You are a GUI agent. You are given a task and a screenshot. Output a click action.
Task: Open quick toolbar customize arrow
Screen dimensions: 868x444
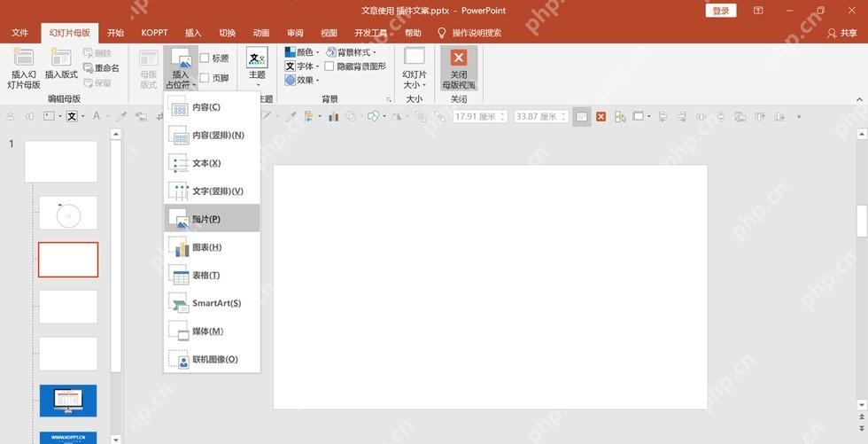799,117
